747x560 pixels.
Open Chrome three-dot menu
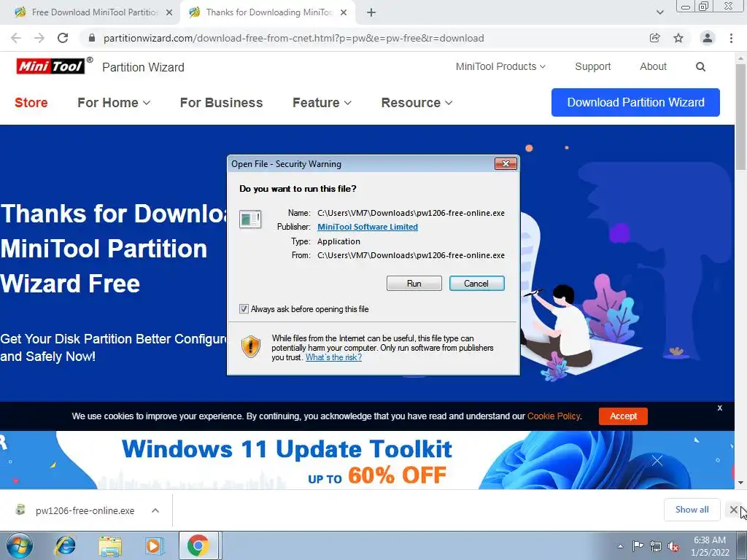click(731, 38)
